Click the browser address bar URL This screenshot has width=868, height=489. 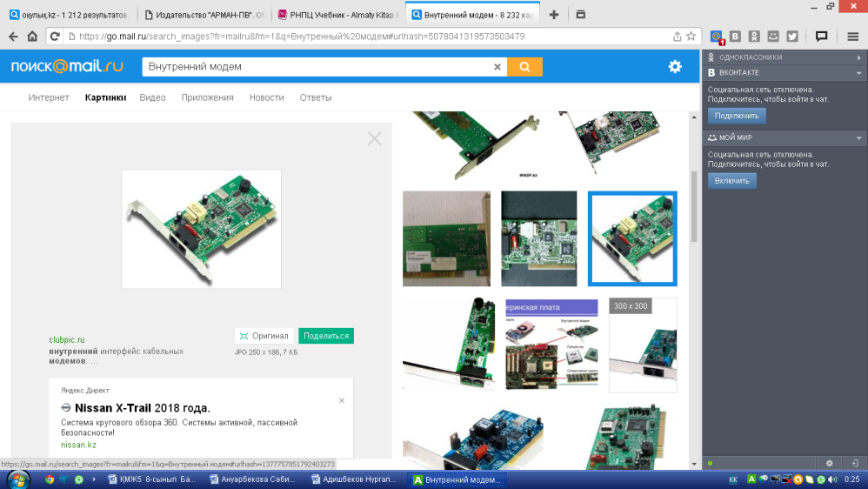[x=302, y=37]
